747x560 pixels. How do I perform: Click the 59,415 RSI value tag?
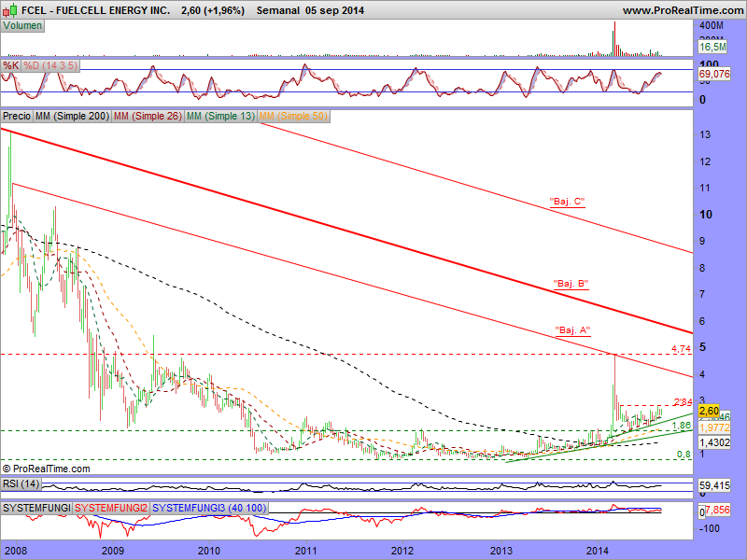714,485
